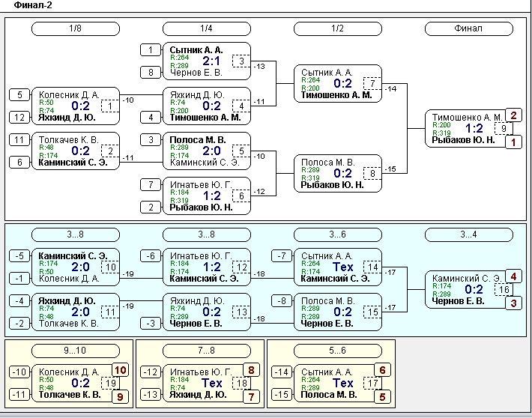Click red place 9 box next to Толкачев
This screenshot has width=532, height=418.
[x=120, y=397]
